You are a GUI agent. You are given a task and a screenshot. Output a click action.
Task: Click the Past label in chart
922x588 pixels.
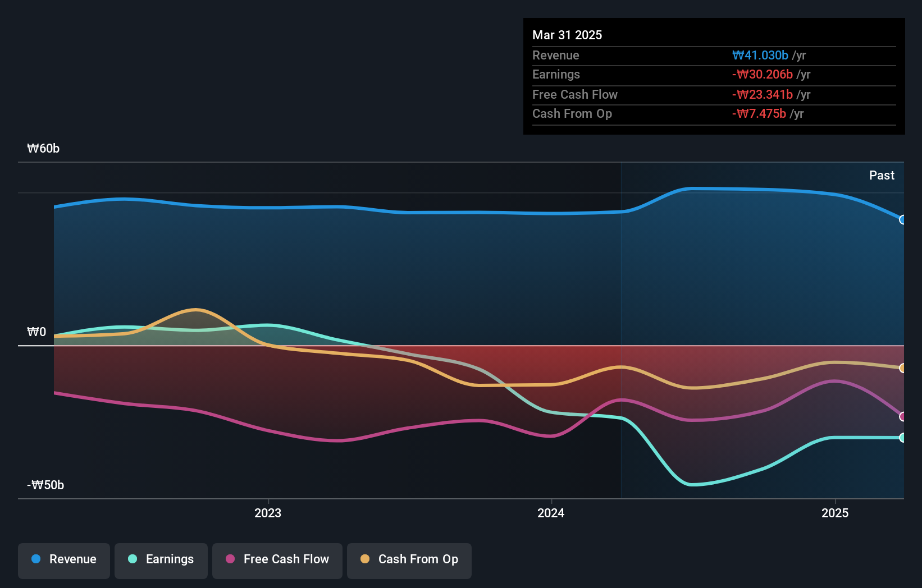tap(882, 175)
